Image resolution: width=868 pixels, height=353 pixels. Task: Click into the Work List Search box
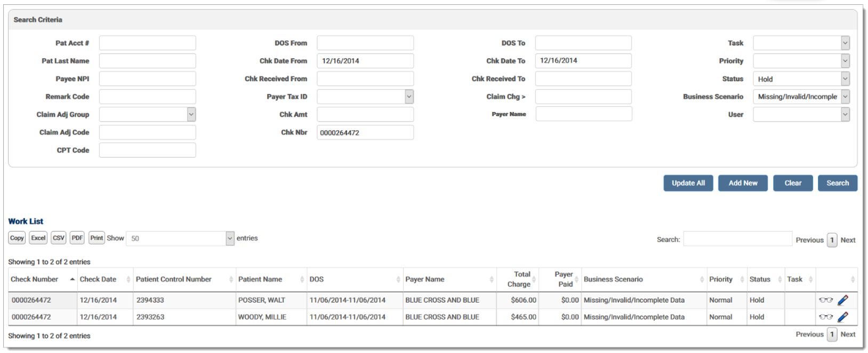(x=737, y=239)
